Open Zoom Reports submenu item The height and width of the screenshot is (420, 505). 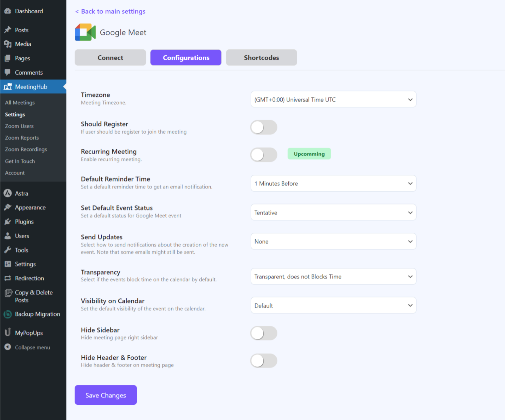[22, 138]
